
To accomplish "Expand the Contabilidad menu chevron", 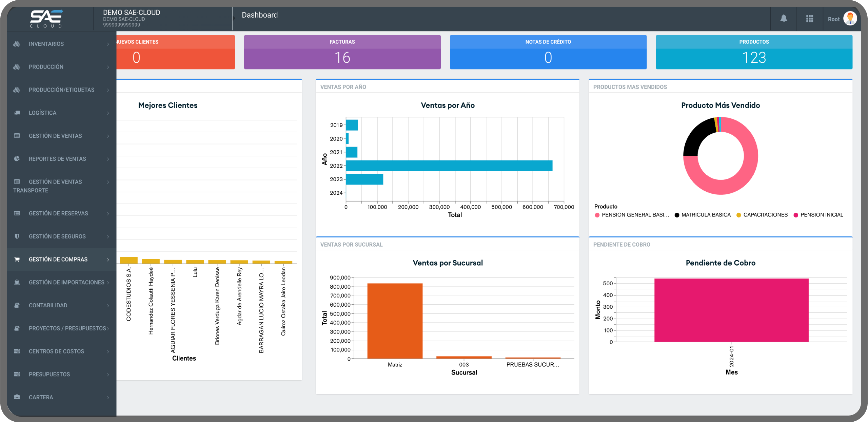I will pyautogui.click(x=108, y=306).
